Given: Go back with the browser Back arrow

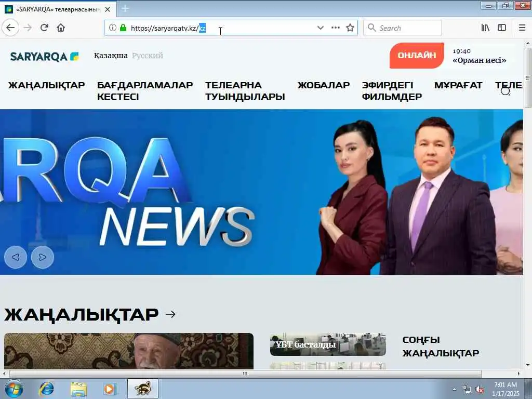Looking at the screenshot, I should 10,28.
